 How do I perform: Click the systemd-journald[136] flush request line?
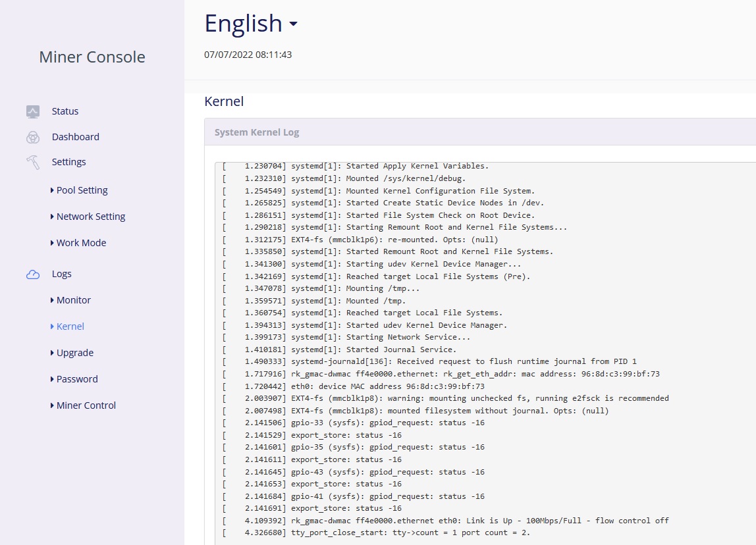tap(429, 361)
